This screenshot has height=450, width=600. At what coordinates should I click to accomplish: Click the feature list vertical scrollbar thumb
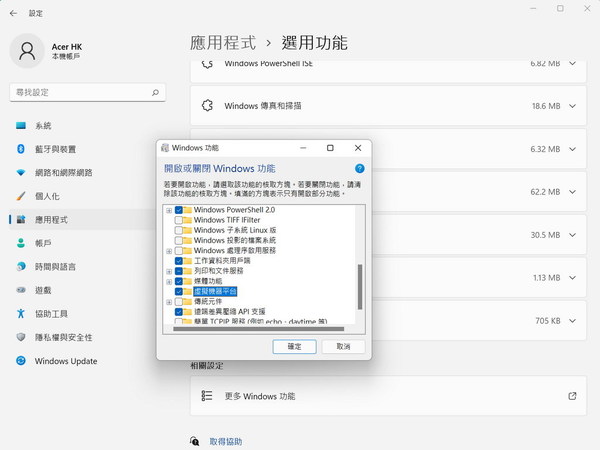pos(360,287)
